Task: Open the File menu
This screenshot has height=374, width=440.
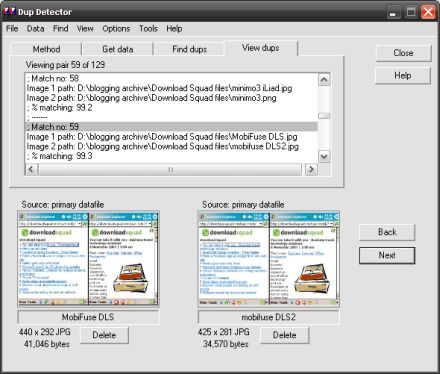Action: point(12,29)
